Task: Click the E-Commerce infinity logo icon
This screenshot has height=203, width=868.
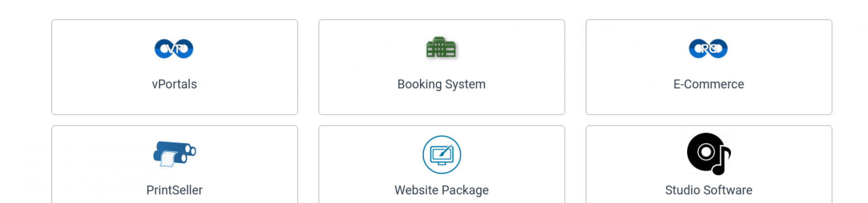Action: [x=708, y=49]
